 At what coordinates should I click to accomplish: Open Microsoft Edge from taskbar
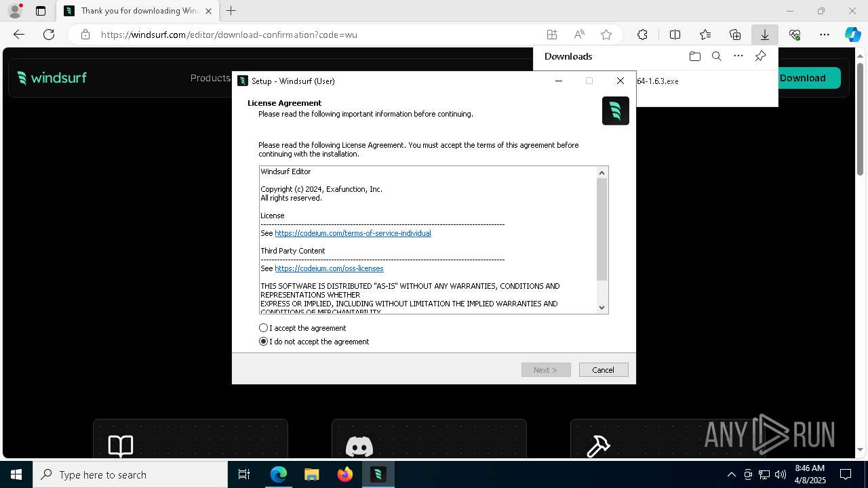tap(279, 474)
